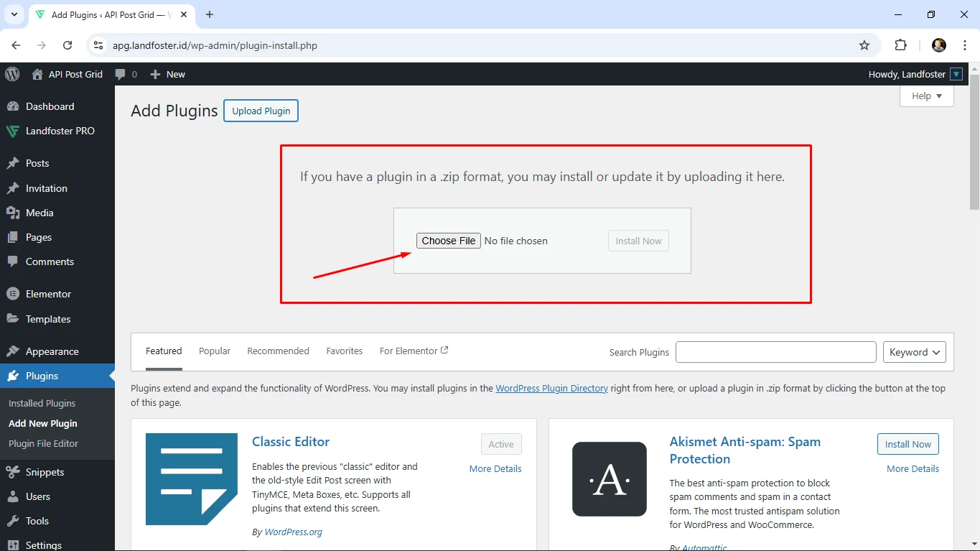Switch to Recommended tab

point(278,351)
